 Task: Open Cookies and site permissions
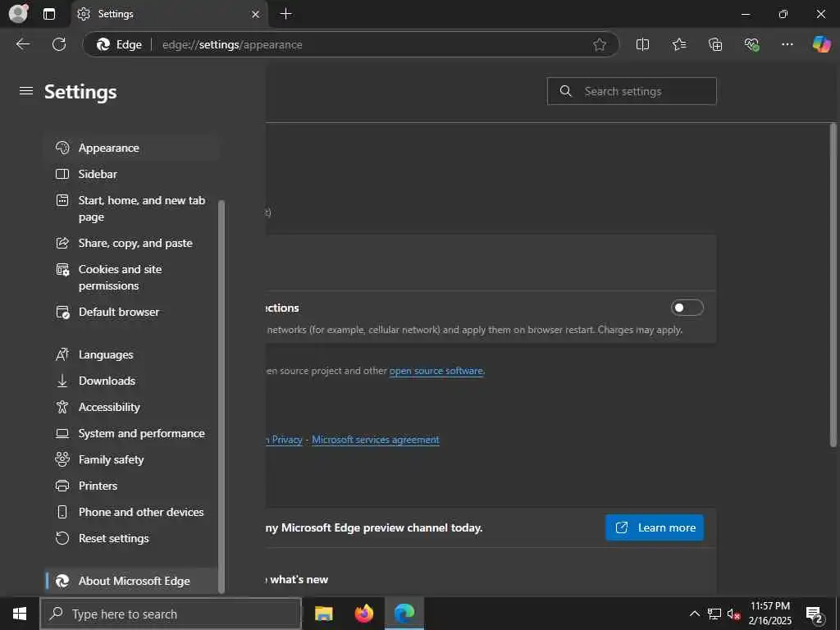tap(132, 277)
